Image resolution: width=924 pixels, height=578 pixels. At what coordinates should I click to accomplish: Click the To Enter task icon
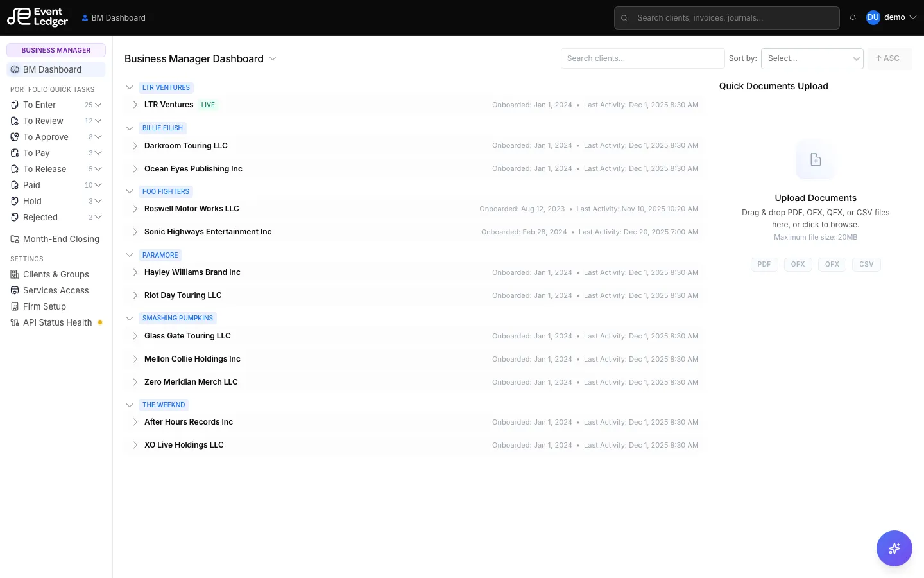tap(15, 105)
